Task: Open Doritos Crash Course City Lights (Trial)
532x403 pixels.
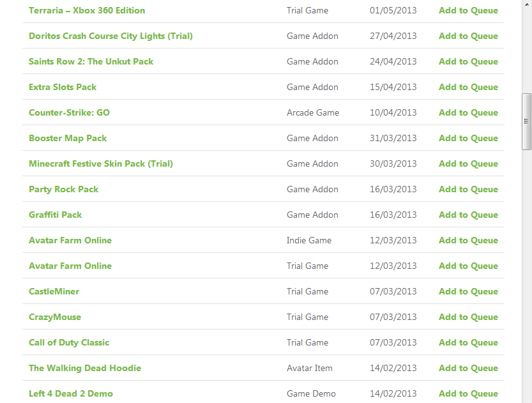Action: (110, 36)
